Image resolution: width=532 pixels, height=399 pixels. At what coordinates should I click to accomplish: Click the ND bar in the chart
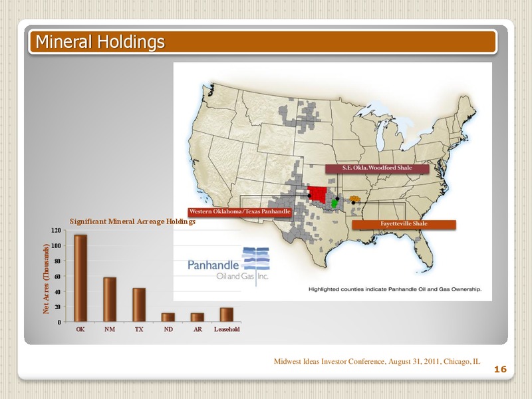(x=168, y=317)
